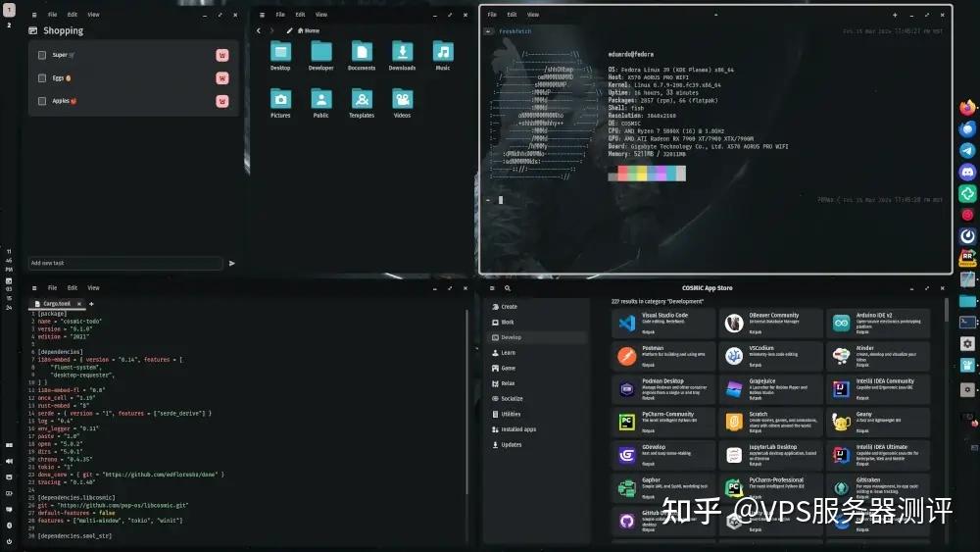Viewport: 980px width, 552px height.
Task: Submit the new task with the send arrow
Action: [232, 263]
